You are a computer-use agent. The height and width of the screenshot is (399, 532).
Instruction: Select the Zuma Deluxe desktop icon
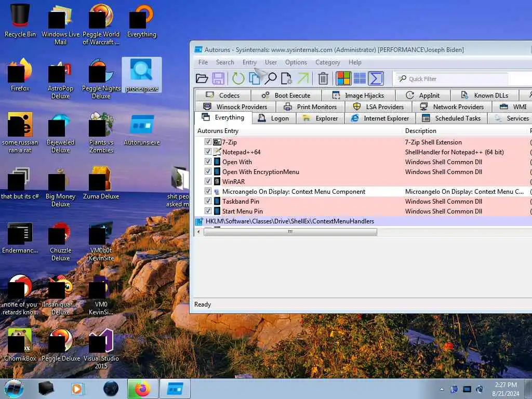(101, 183)
